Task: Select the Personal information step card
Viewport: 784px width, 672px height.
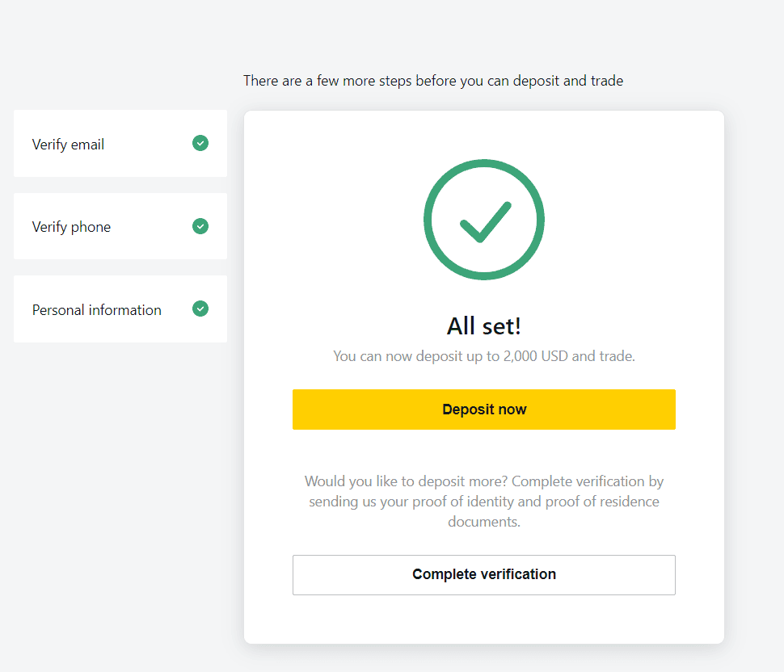Action: point(120,309)
